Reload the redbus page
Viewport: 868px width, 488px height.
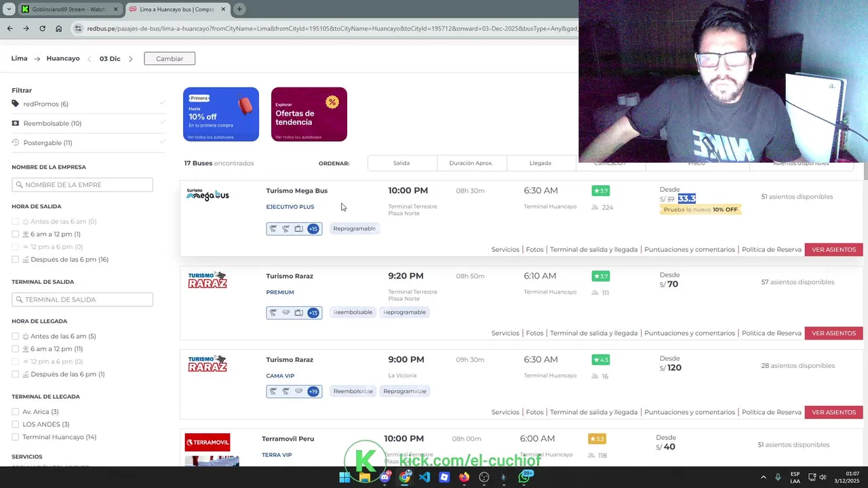[x=42, y=28]
